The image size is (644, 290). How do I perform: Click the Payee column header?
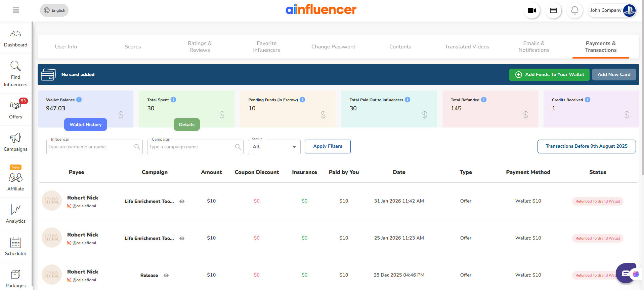(x=77, y=172)
